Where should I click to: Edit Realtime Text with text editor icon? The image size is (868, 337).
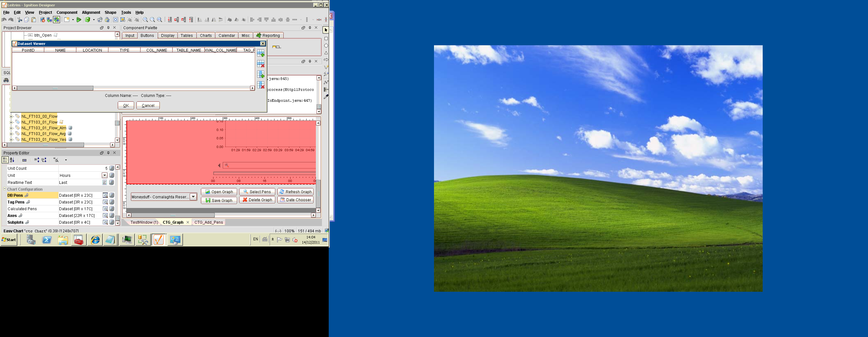pos(105,182)
